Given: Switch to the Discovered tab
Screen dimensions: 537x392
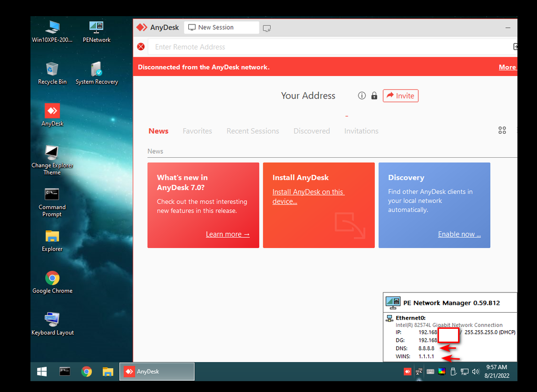Looking at the screenshot, I should (311, 131).
